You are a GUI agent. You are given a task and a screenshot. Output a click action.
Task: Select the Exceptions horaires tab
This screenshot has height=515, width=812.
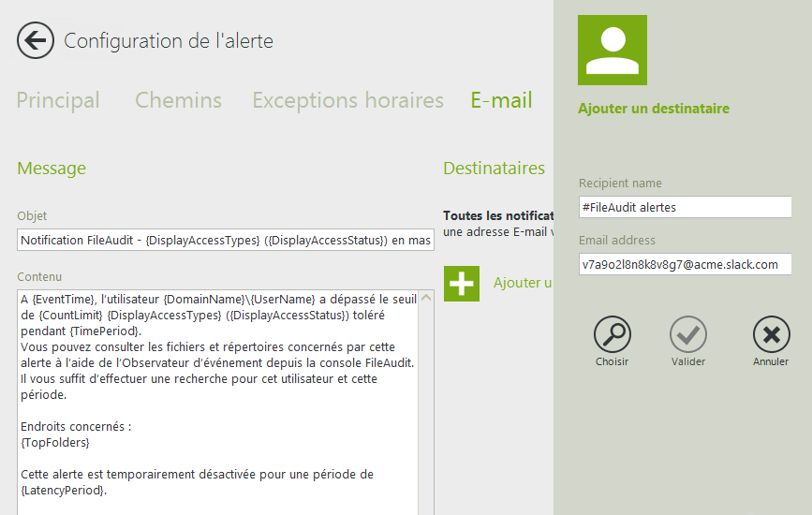tap(347, 100)
